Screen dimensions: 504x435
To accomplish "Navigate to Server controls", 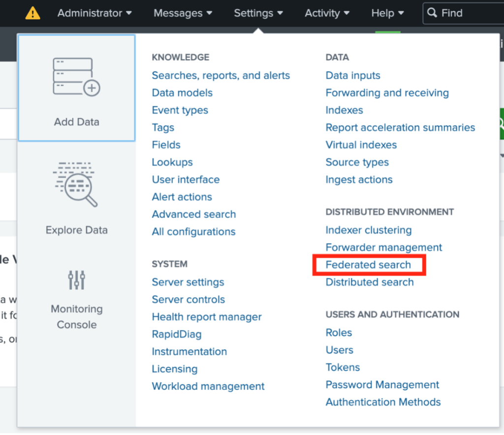I will pyautogui.click(x=188, y=299).
